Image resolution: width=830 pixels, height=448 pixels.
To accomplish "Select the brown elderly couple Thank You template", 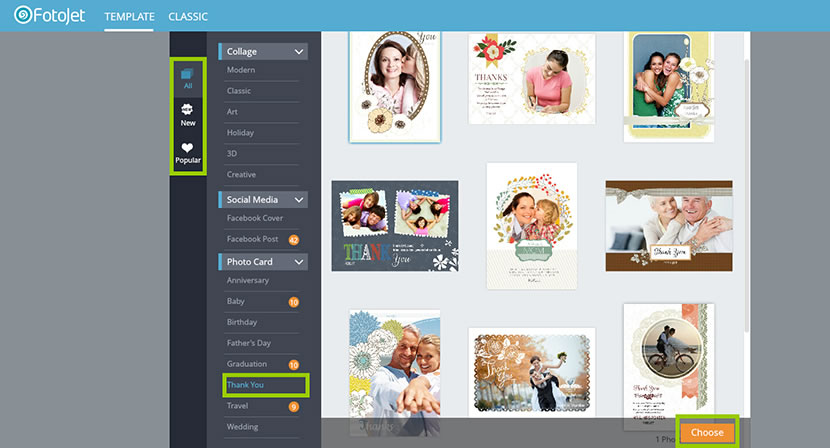I will (669, 226).
